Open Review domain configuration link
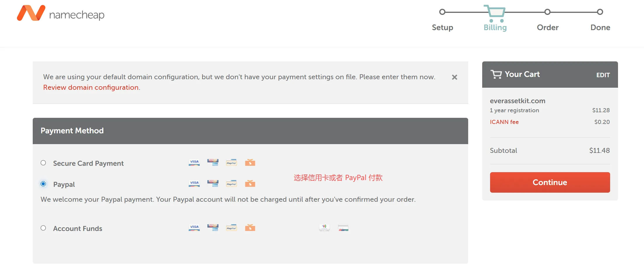Screen dimensions: 644x271 point(91,87)
